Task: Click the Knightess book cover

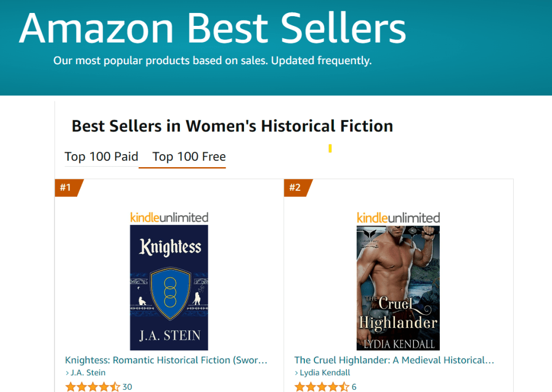Action: pos(169,287)
